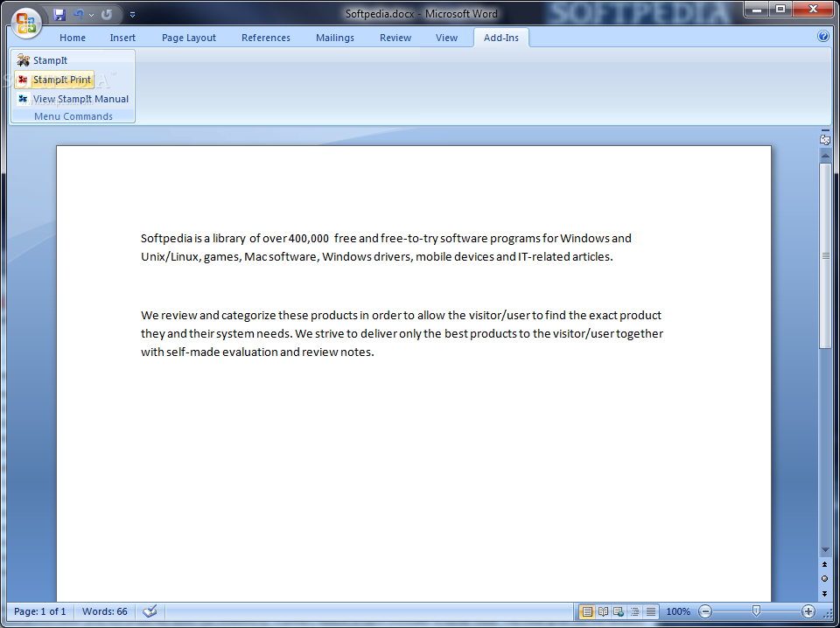Switch to Outline view
Screen dimensions: 840x628
click(635, 611)
